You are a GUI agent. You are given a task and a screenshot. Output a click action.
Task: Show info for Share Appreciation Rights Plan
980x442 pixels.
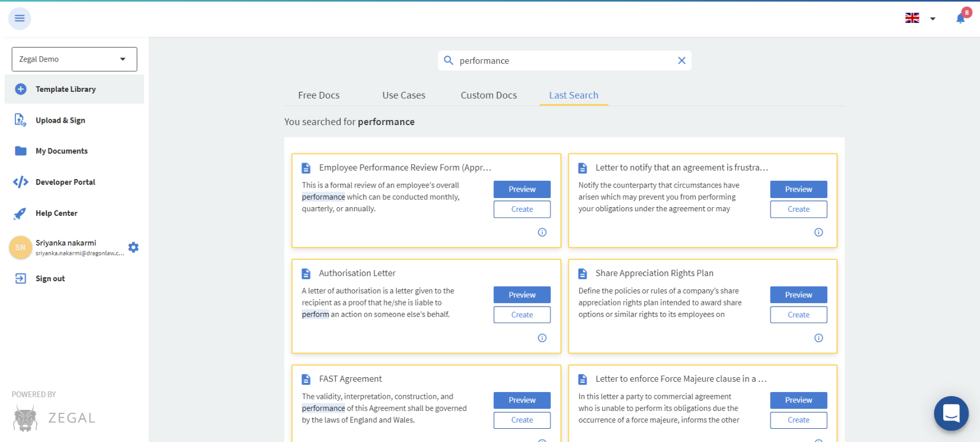[819, 338]
